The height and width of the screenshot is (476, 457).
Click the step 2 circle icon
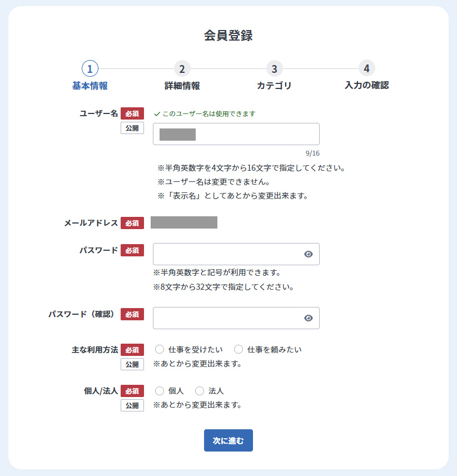tap(182, 68)
